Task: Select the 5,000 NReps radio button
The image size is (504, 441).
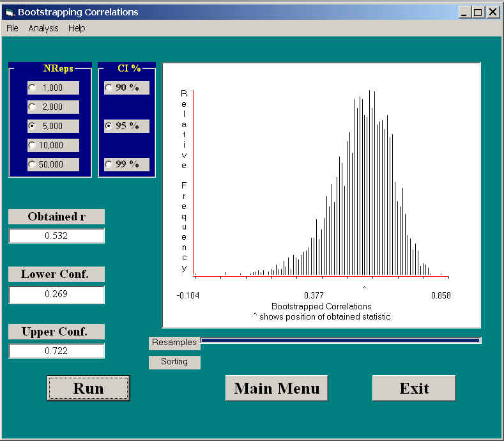Action: pyautogui.click(x=33, y=127)
